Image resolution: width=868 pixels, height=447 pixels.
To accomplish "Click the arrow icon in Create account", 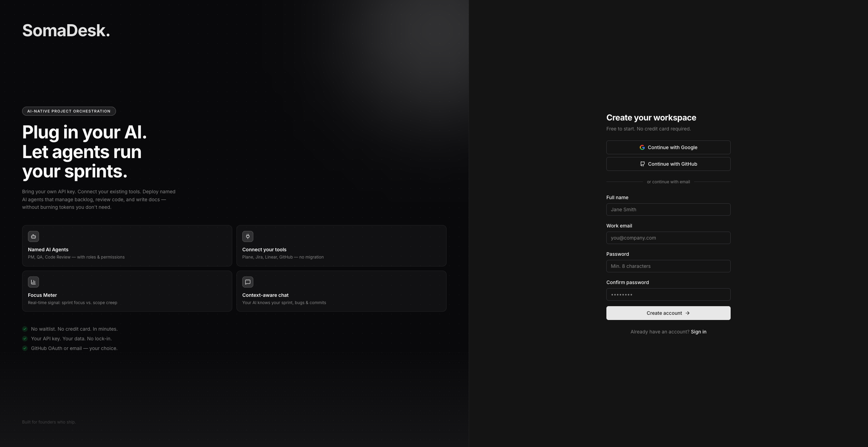I will click(687, 313).
